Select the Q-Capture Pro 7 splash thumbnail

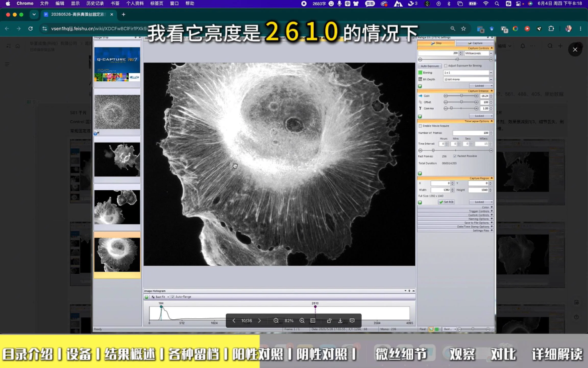(117, 64)
